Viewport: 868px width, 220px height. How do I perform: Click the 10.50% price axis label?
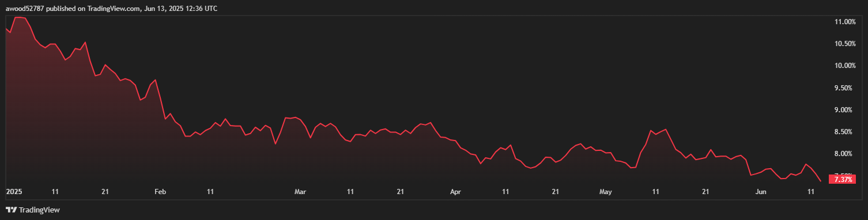click(x=844, y=44)
